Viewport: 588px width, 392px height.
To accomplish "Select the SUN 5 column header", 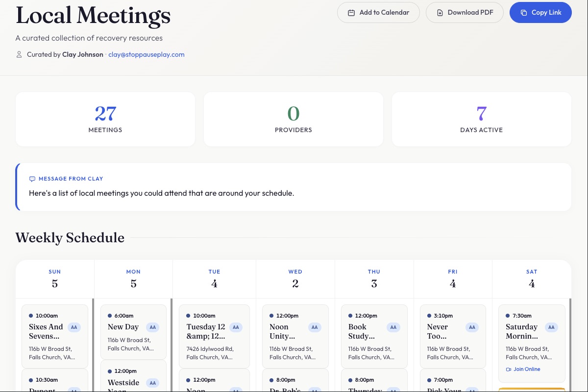I will tap(55, 278).
